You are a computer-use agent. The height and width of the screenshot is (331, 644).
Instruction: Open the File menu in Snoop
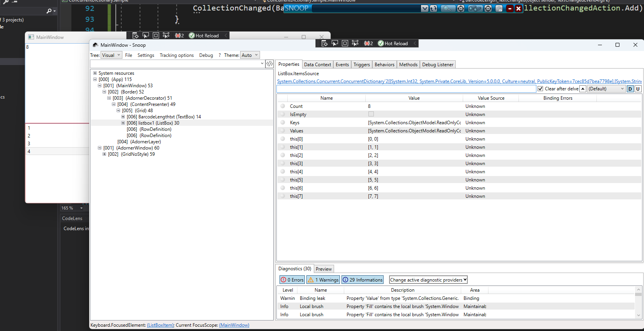tap(129, 55)
